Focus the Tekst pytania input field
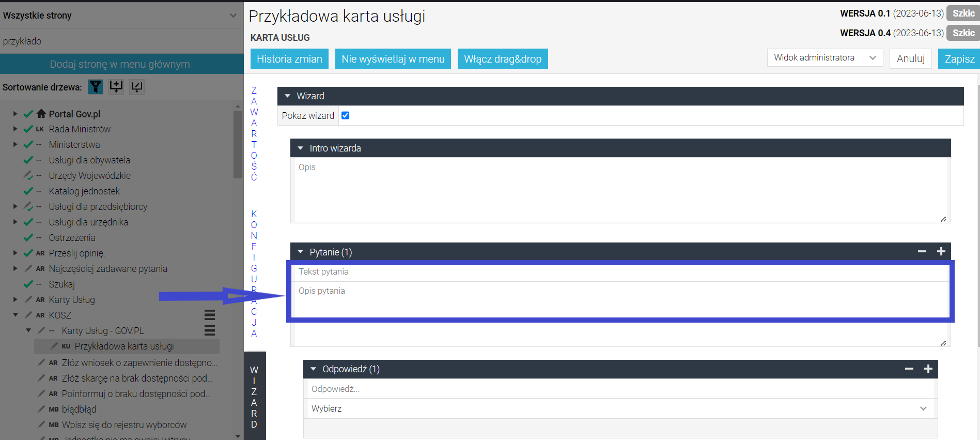980x440 pixels. pos(620,272)
